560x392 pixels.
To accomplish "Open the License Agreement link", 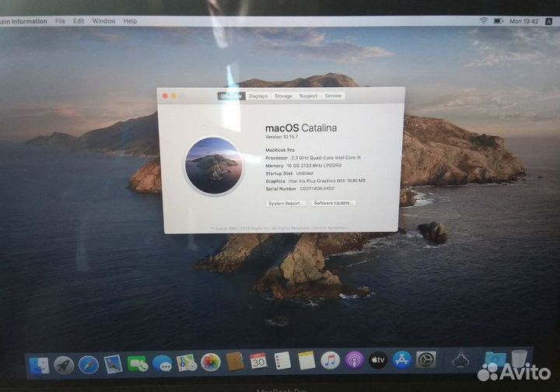I will coord(330,228).
